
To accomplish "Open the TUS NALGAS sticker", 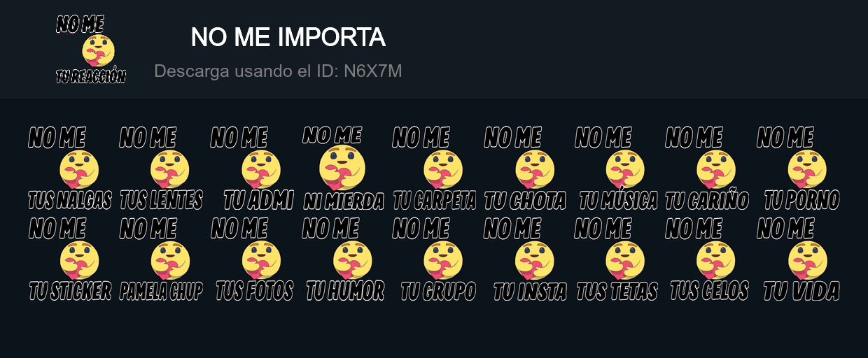I will click(x=70, y=168).
